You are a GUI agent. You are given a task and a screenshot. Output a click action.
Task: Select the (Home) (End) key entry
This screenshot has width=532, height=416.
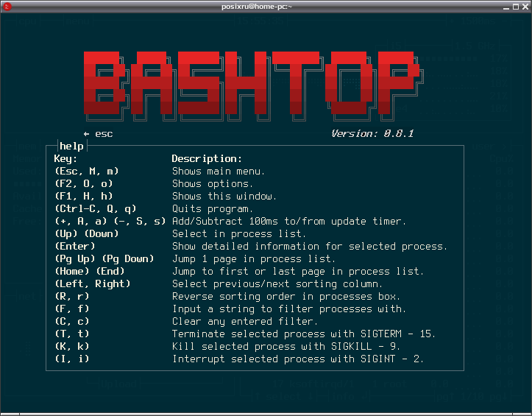click(x=90, y=272)
